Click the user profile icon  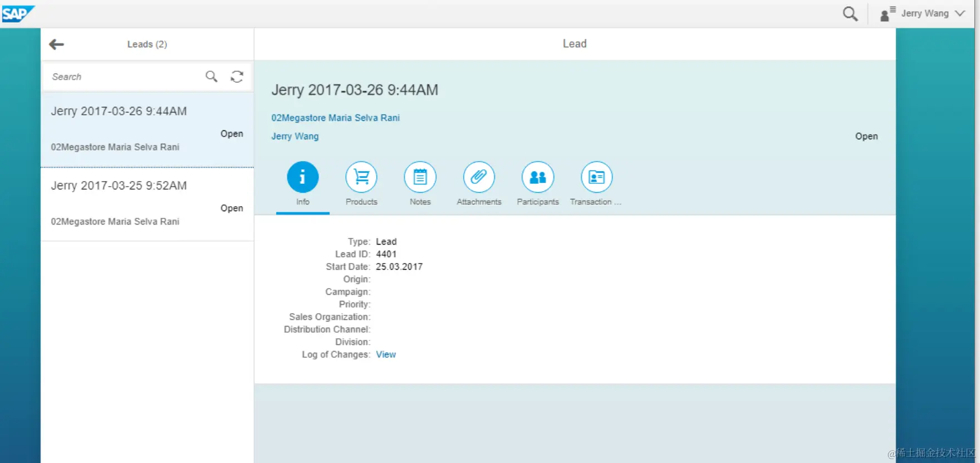tap(887, 14)
